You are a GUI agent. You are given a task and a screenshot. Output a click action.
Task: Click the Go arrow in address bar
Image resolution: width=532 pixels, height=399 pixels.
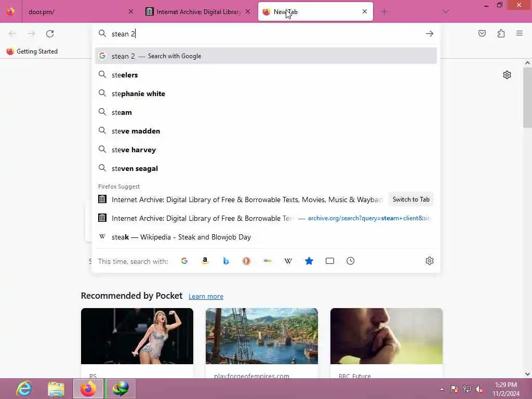(x=430, y=34)
